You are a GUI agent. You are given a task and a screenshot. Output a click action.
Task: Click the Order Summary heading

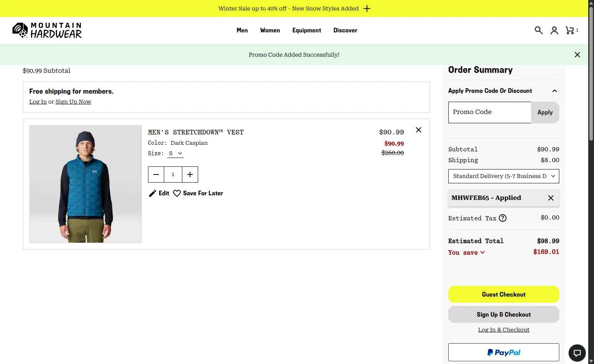coord(480,70)
